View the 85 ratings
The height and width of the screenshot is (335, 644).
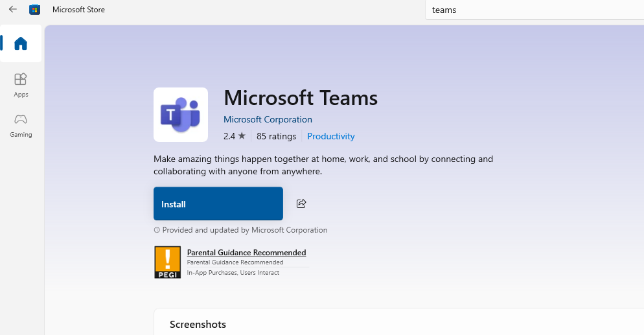tap(276, 136)
